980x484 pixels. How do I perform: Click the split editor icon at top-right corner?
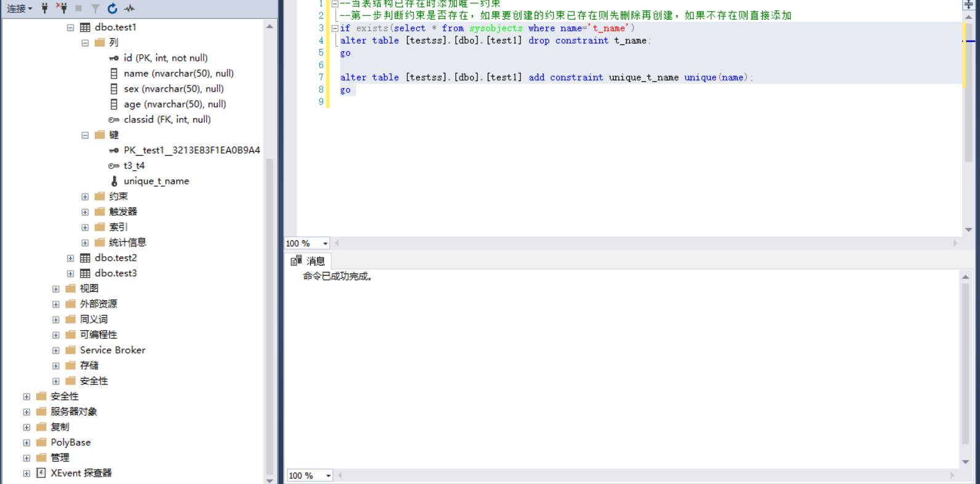[x=968, y=4]
